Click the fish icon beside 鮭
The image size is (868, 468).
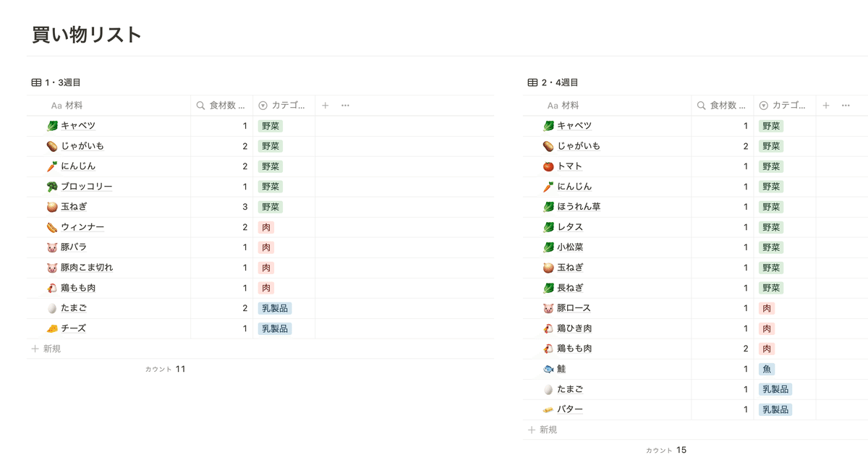coord(548,369)
